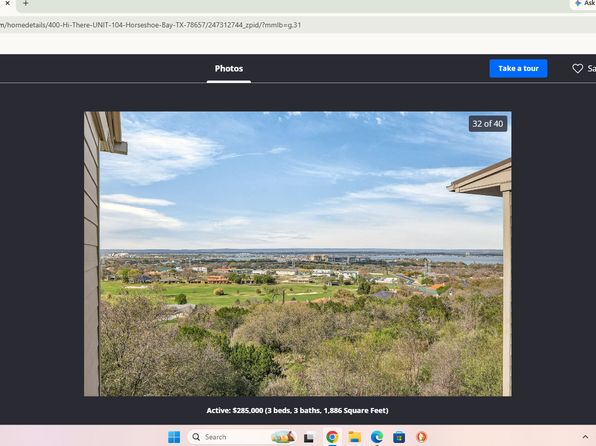The width and height of the screenshot is (596, 446).
Task: Open Task View from the taskbar
Action: 309,437
